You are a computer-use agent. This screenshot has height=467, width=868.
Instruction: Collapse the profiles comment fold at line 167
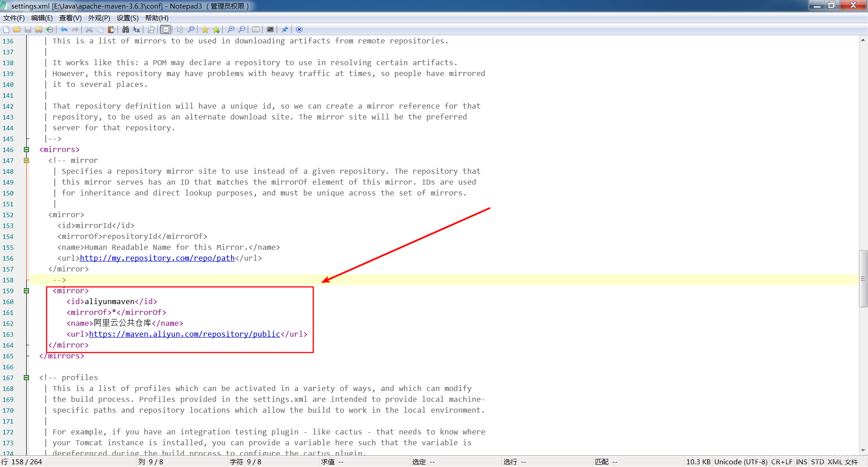pyautogui.click(x=27, y=378)
